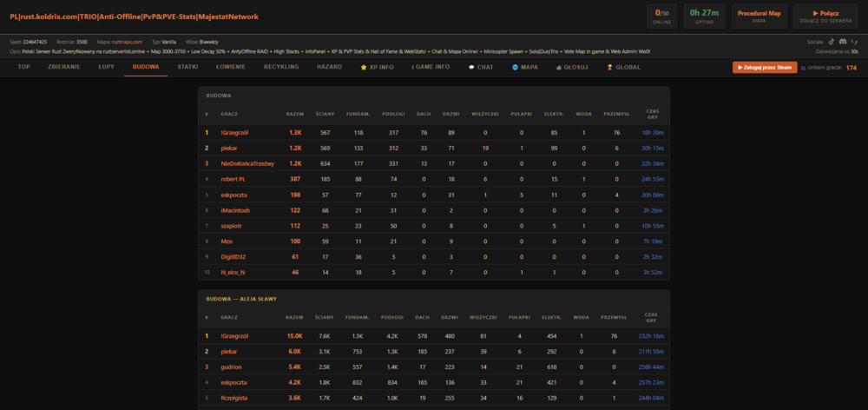Select player Mzn
Screen dimensions: 868x410
tap(226, 241)
